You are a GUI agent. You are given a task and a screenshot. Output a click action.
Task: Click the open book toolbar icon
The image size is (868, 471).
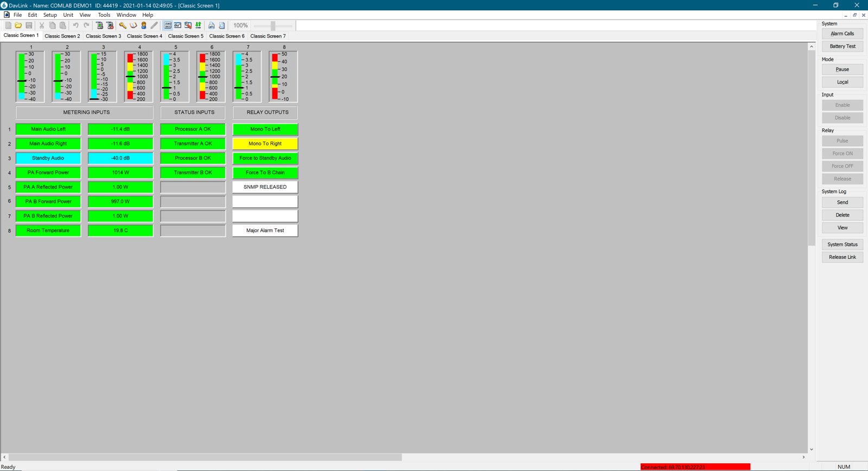(x=133, y=26)
